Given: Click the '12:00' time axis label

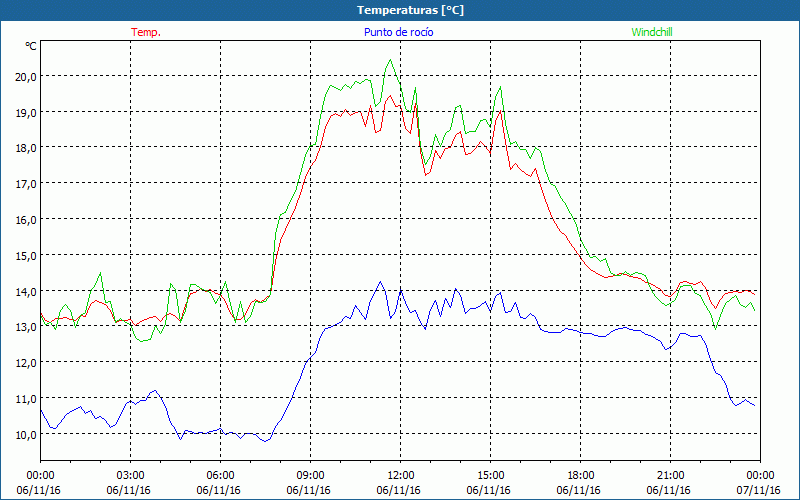Looking at the screenshot, I should 401,476.
